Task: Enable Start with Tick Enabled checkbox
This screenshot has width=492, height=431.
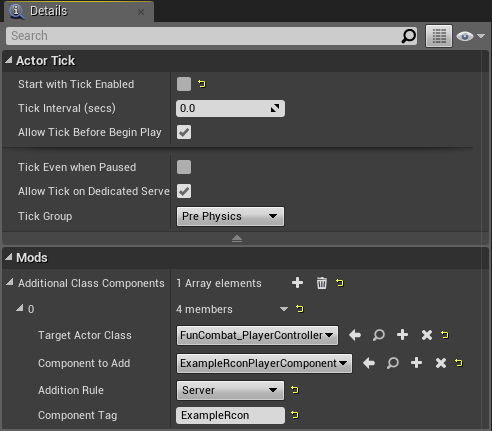Action: click(184, 84)
